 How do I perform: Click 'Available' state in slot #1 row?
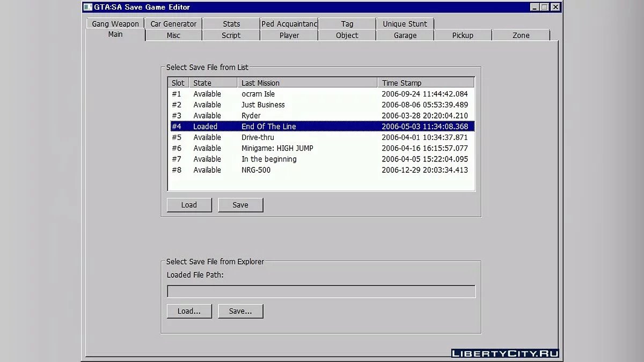[x=207, y=94]
